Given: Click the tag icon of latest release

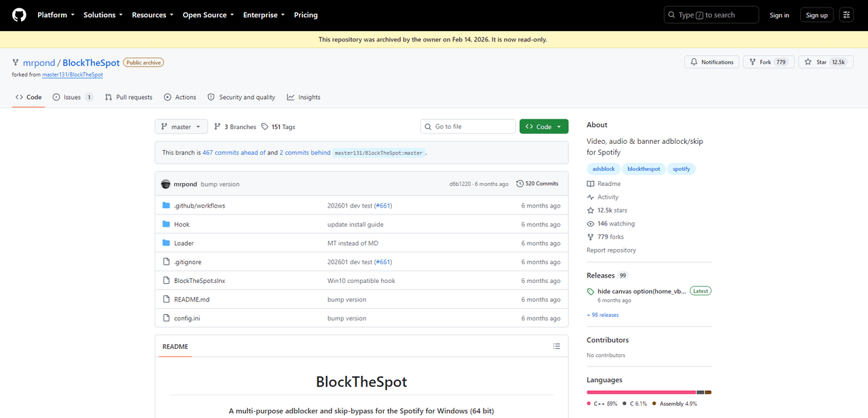Looking at the screenshot, I should tap(591, 292).
